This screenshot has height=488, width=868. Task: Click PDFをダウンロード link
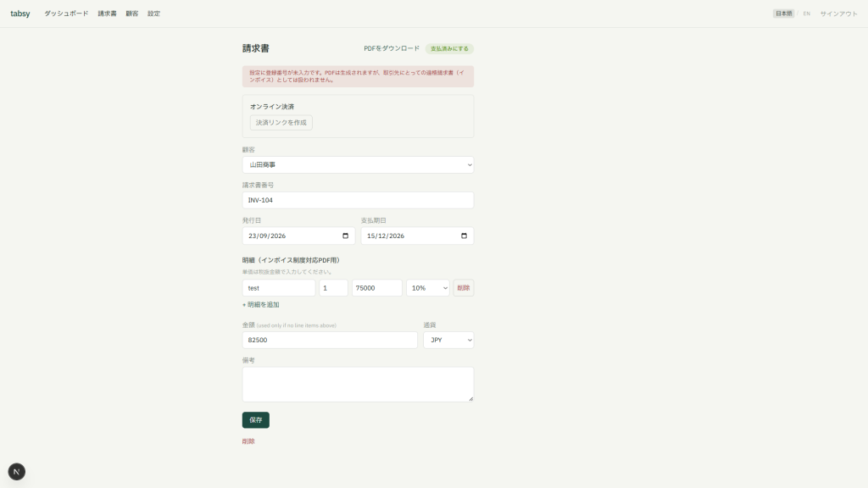tap(392, 48)
